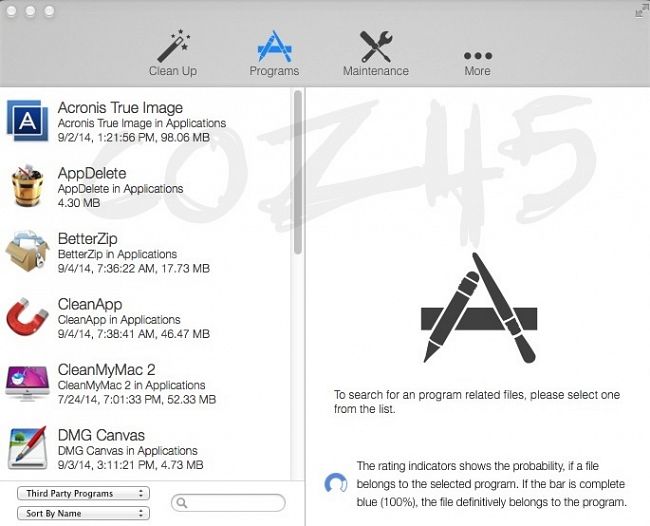
Task: Click 'Acronis True Image in Applications' text
Action: coord(142,123)
